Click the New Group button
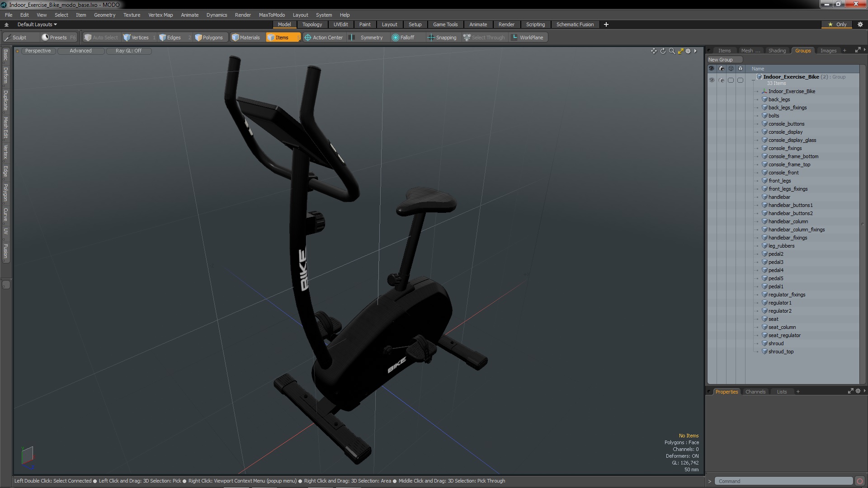 point(724,60)
